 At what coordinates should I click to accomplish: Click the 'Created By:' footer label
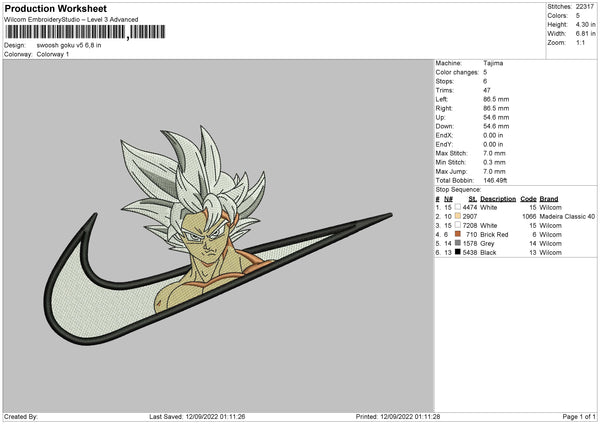point(21,416)
